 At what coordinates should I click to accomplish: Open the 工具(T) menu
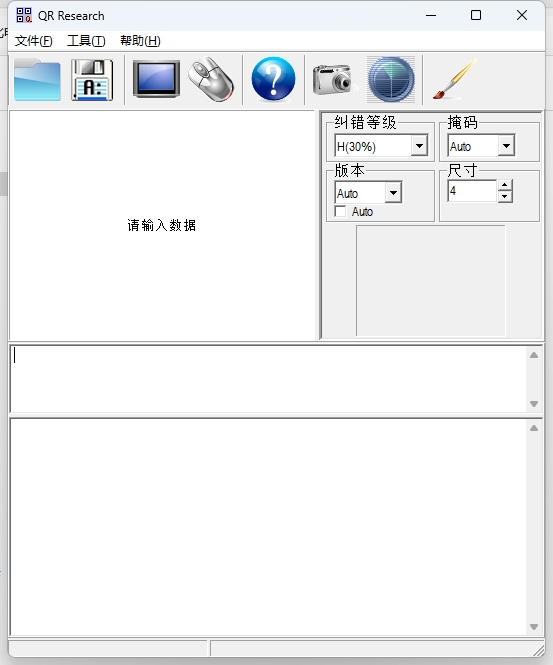tap(86, 41)
